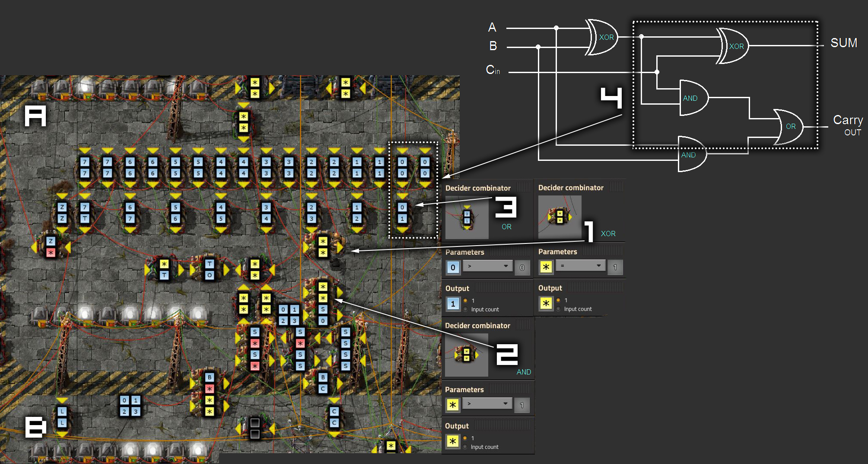Select output '1' radio in AND combinator panel
This screenshot has width=868, height=464.
[x=465, y=438]
